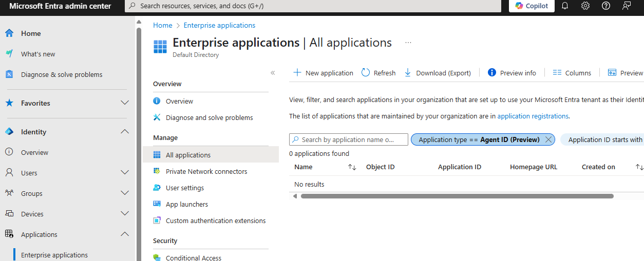Expand the Devices section chevron
Screen dimensions: 644x261
click(125, 214)
